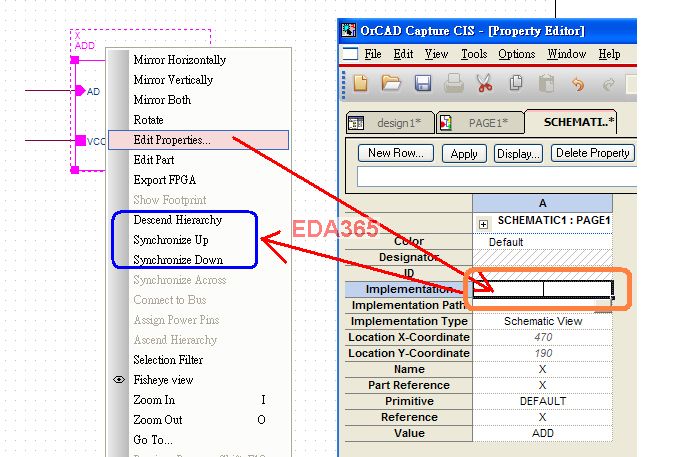The width and height of the screenshot is (673, 457).
Task: Click the document icon left of File menu
Action: tap(350, 54)
